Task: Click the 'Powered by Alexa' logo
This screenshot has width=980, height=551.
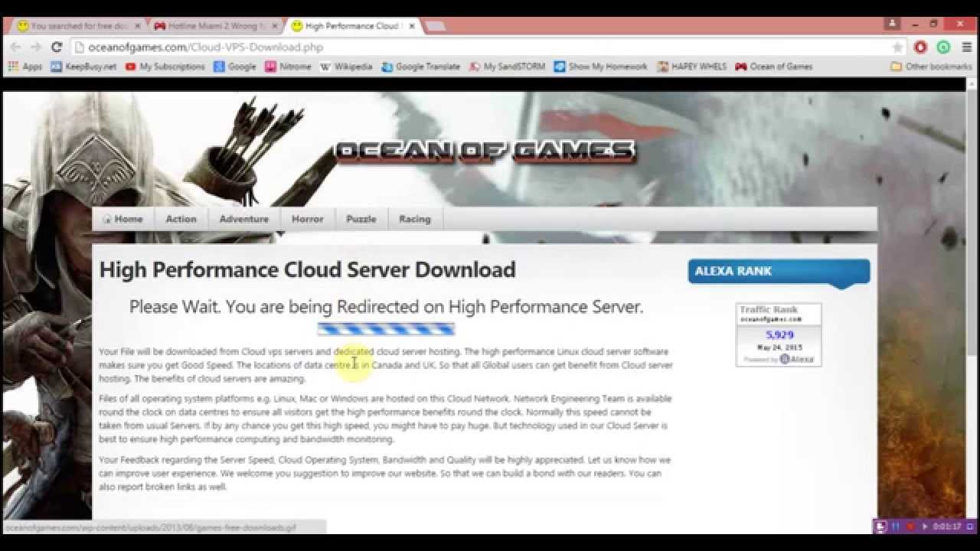Action: click(x=779, y=360)
